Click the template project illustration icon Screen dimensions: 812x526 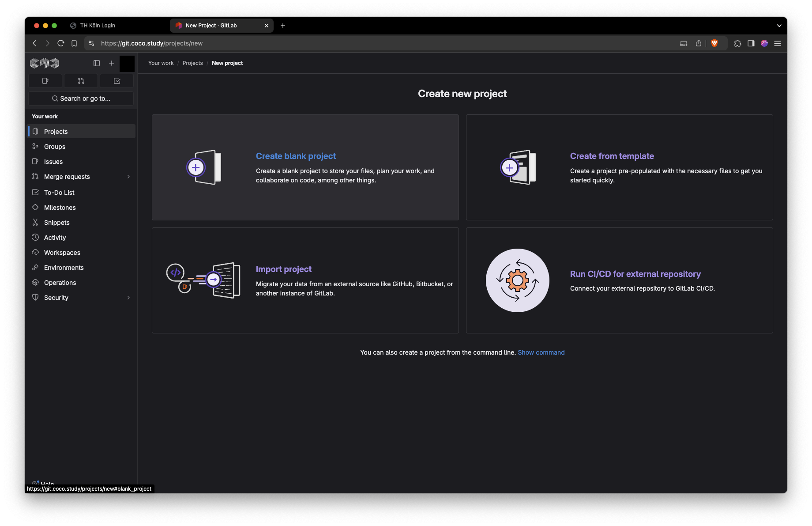518,167
